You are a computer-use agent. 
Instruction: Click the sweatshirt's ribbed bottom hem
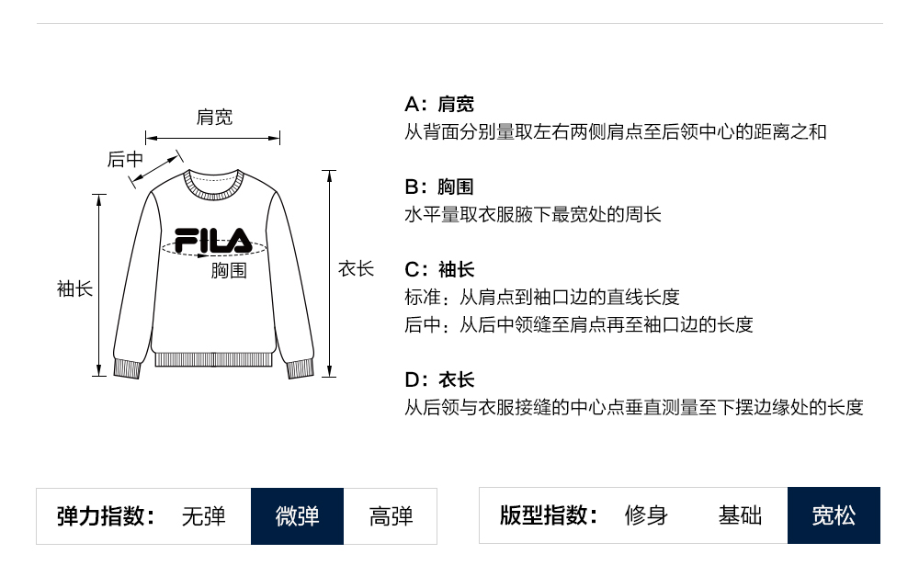click(x=213, y=359)
